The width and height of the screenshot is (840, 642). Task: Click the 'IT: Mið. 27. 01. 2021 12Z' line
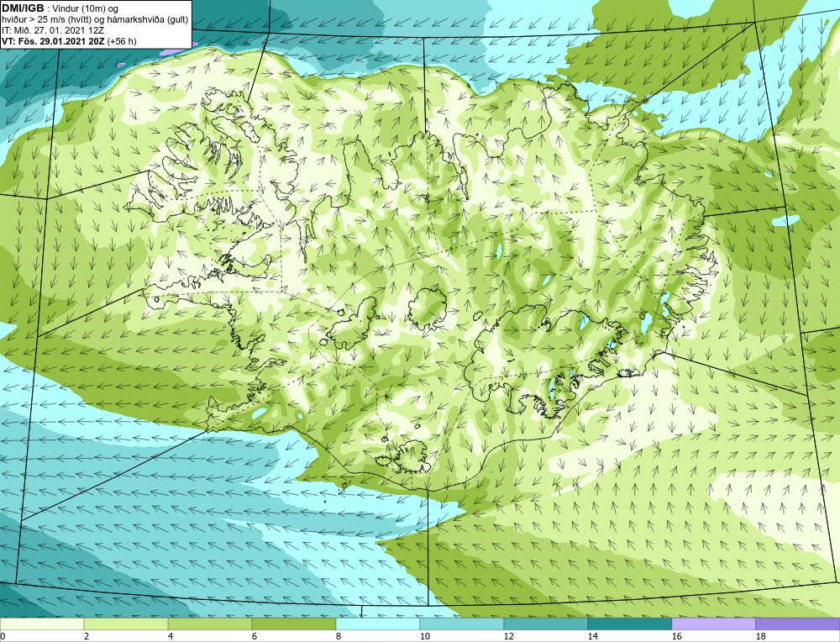point(52,30)
